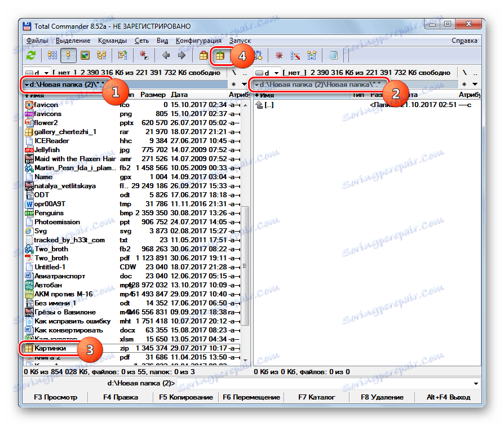
Task: Select natalya_vetlitskaya flac file
Action: (132, 186)
